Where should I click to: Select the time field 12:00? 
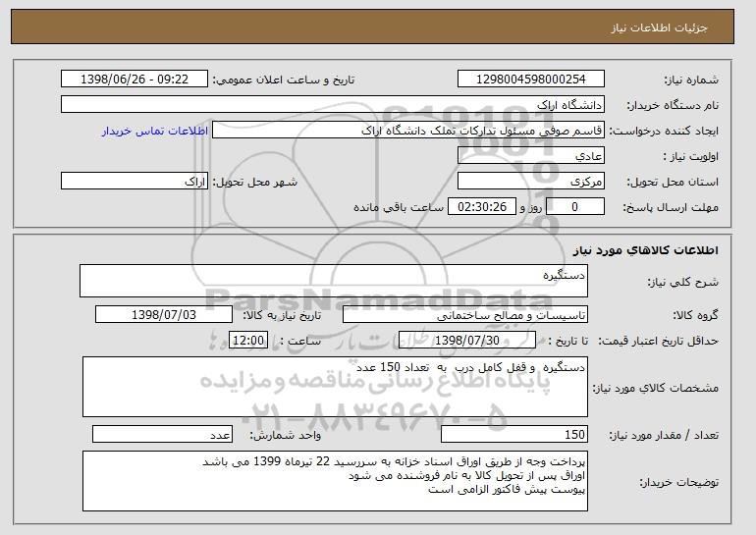pos(248,341)
